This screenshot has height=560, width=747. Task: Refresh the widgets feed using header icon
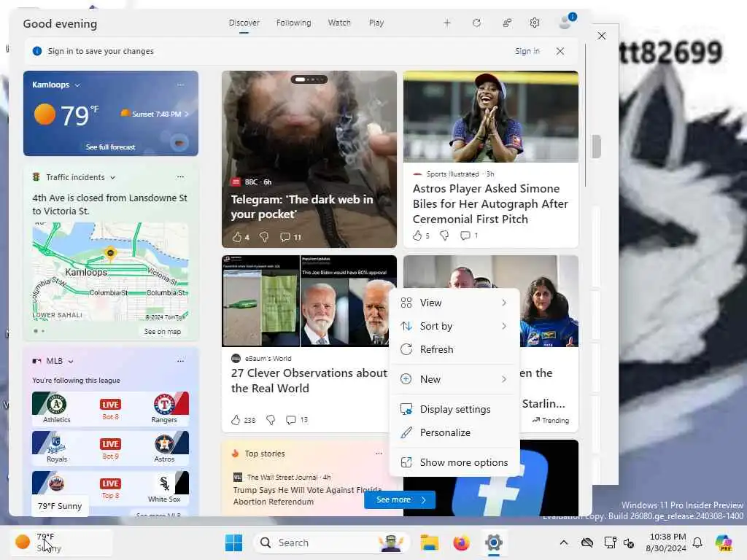[476, 23]
